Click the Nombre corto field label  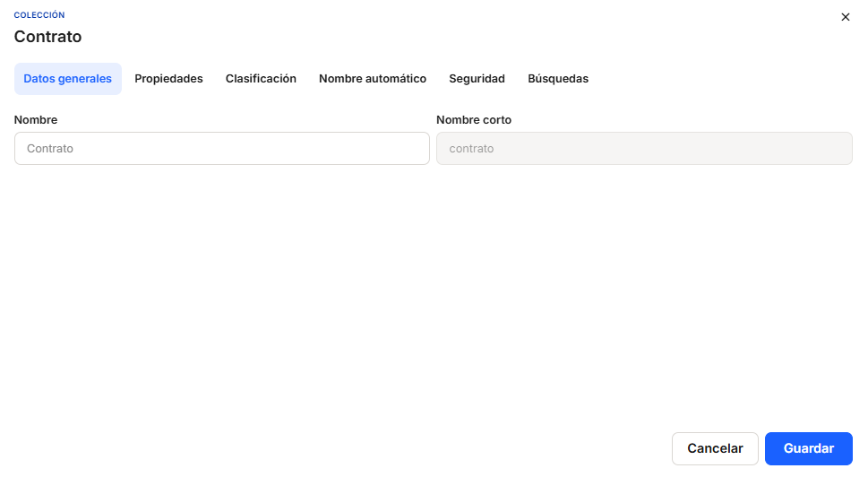(x=474, y=119)
